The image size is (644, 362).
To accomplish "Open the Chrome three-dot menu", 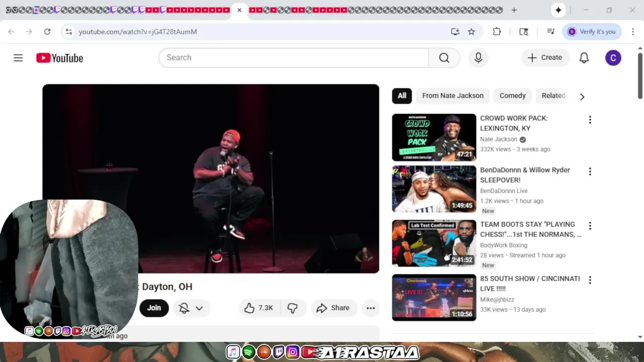I will point(633,32).
